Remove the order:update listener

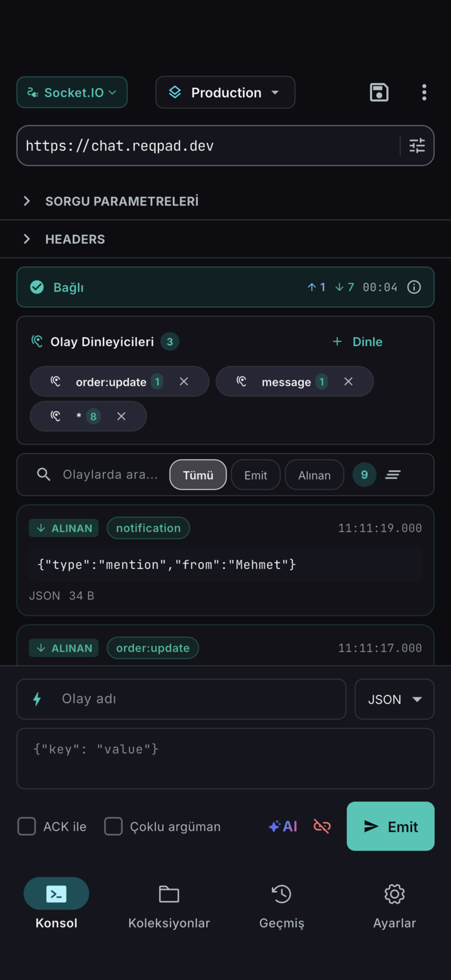[x=184, y=382]
